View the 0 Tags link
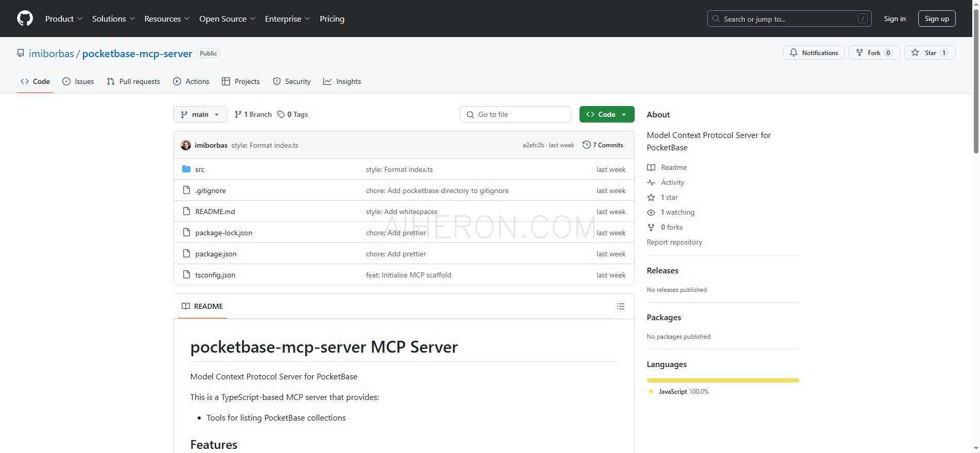Viewport: 980px width, 453px height. point(292,114)
